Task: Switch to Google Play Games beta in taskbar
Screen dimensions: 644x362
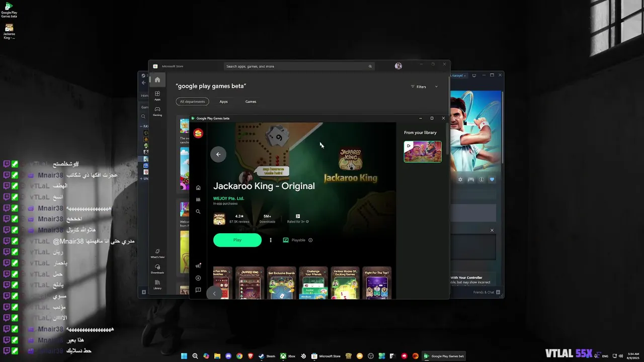Action: click(x=443, y=356)
